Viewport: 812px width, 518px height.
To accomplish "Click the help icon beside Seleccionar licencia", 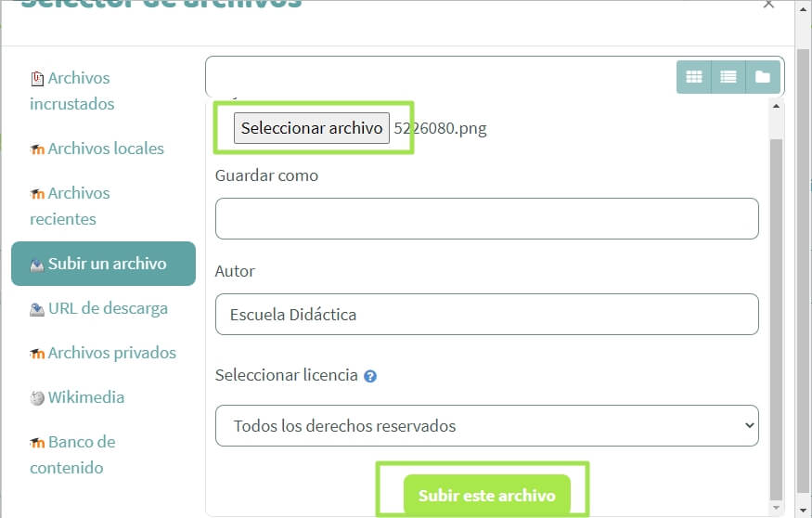I will 369,376.
